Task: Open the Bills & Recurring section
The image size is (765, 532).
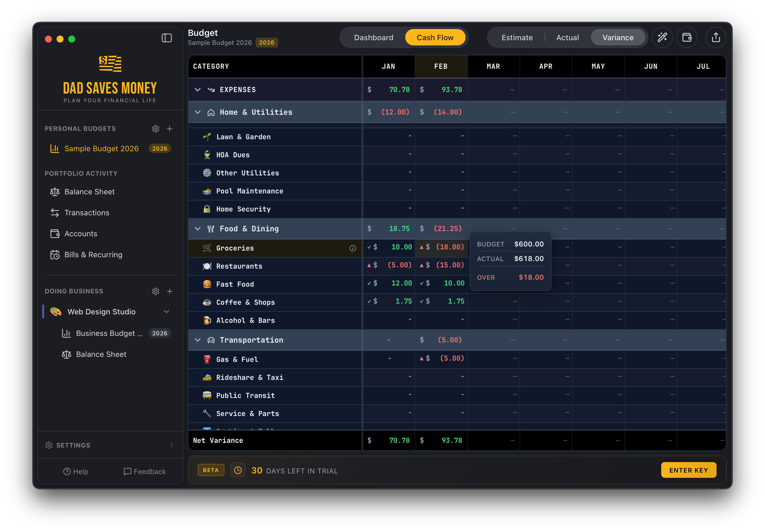Action: tap(93, 254)
